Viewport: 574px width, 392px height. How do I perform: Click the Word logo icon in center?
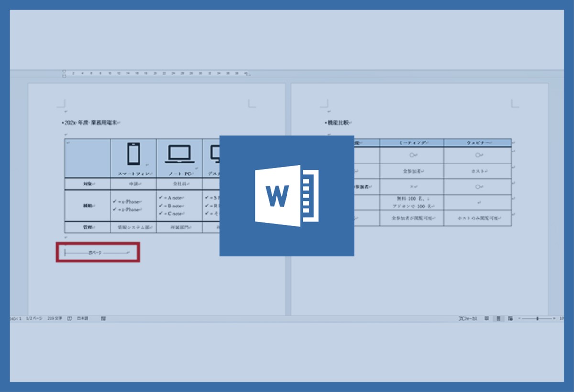point(287,196)
